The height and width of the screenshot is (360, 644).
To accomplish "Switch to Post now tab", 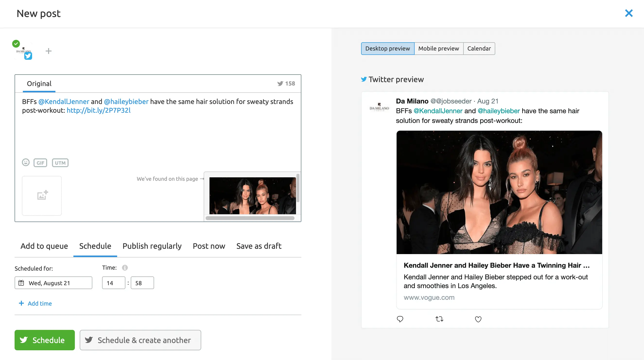I will pyautogui.click(x=209, y=246).
